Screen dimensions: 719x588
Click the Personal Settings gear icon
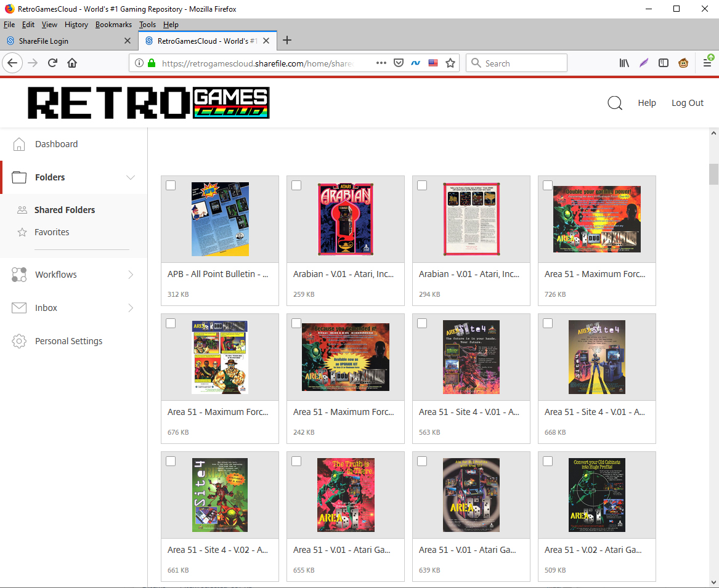pos(19,341)
